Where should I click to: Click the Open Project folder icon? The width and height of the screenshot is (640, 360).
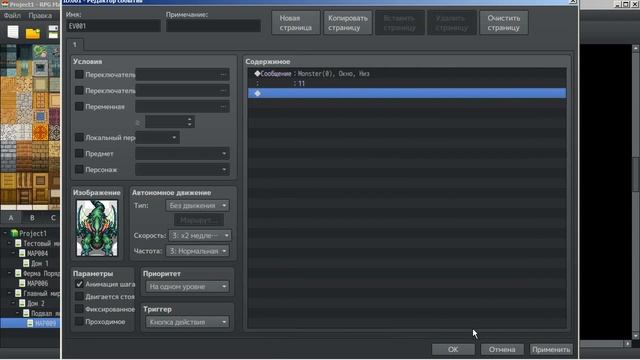tap(33, 32)
